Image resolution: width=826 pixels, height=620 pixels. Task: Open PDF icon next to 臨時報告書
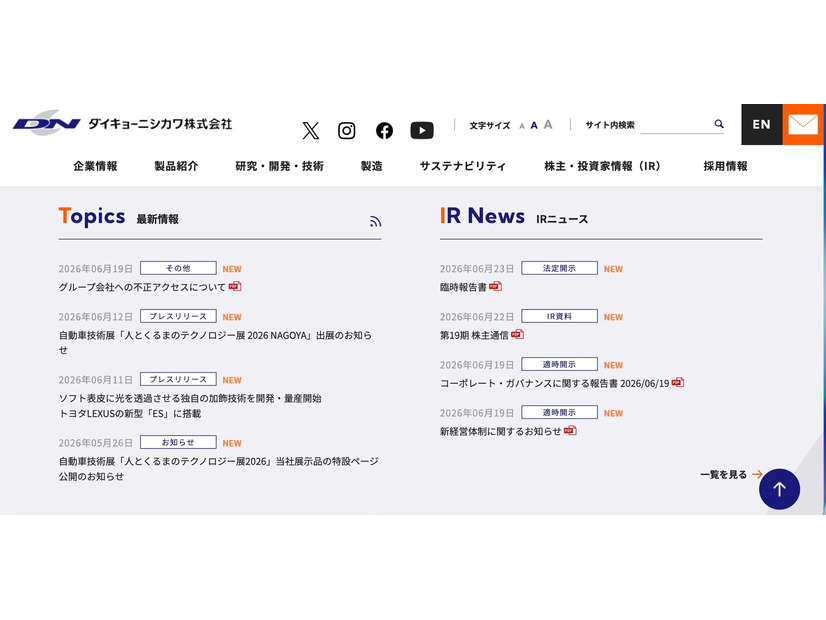coord(495,286)
